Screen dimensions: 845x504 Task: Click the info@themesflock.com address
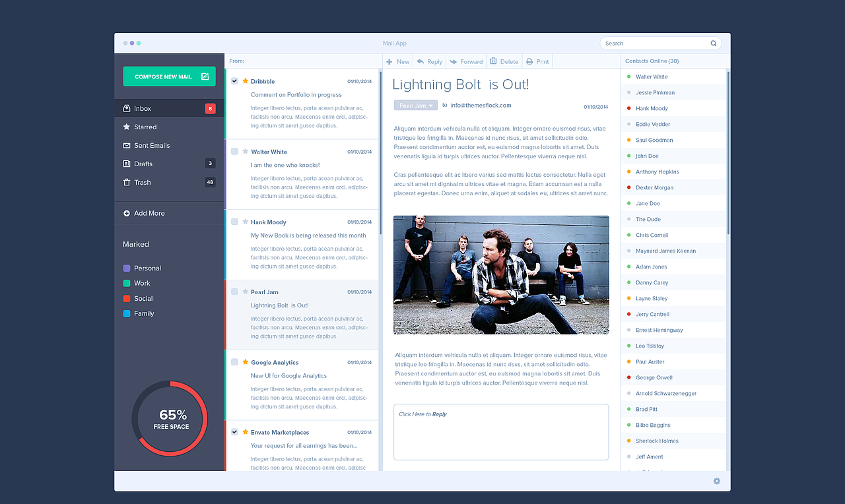(x=481, y=105)
